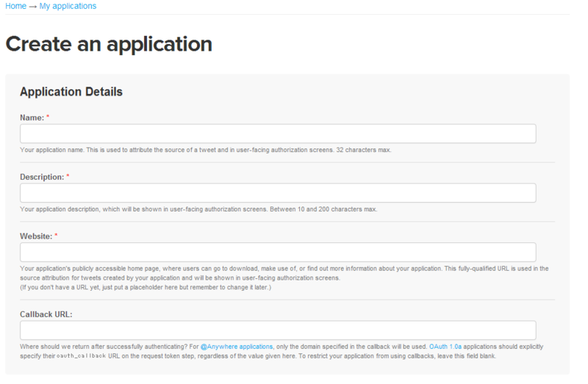Go to Home breadcrumb link
The height and width of the screenshot is (384, 588).
pyautogui.click(x=15, y=6)
